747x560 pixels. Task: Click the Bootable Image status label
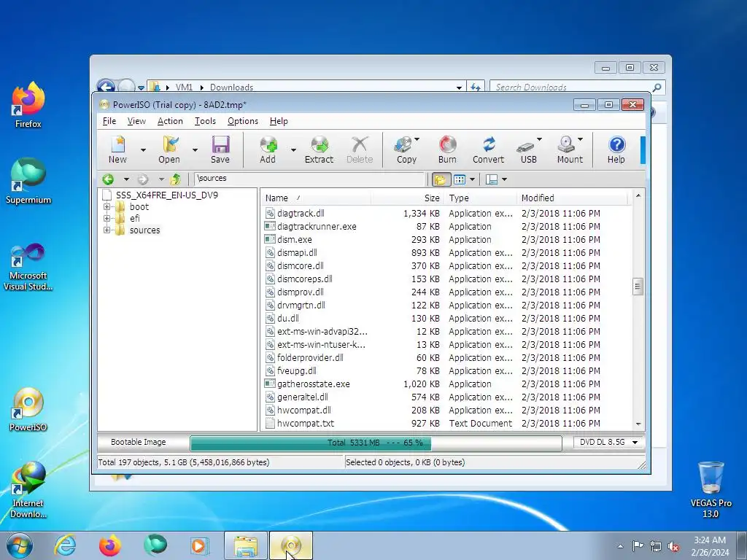pos(138,443)
